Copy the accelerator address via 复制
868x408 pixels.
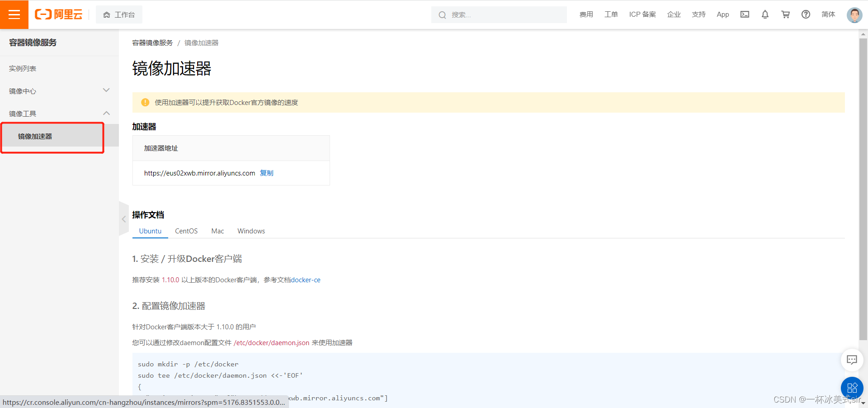pos(266,173)
